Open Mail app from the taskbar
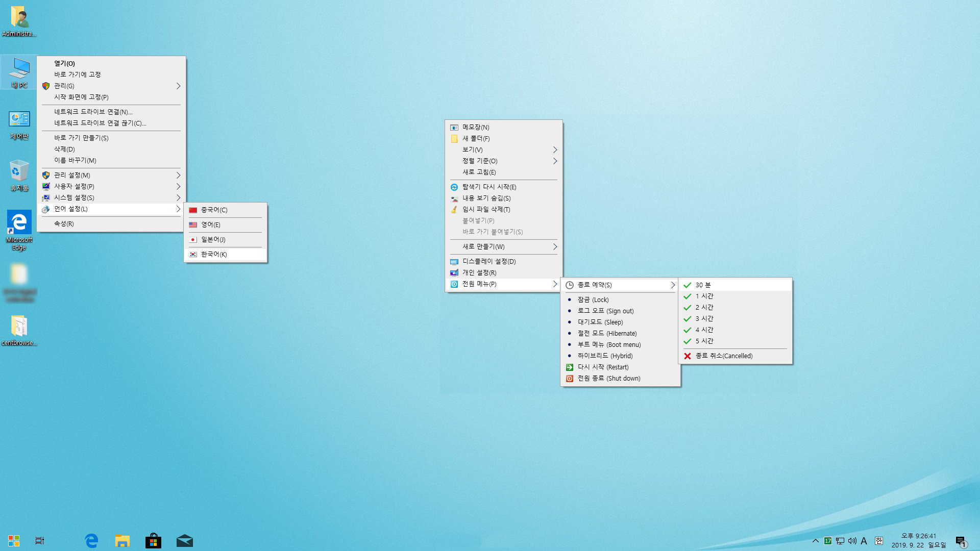The width and height of the screenshot is (980, 551). coord(184,540)
